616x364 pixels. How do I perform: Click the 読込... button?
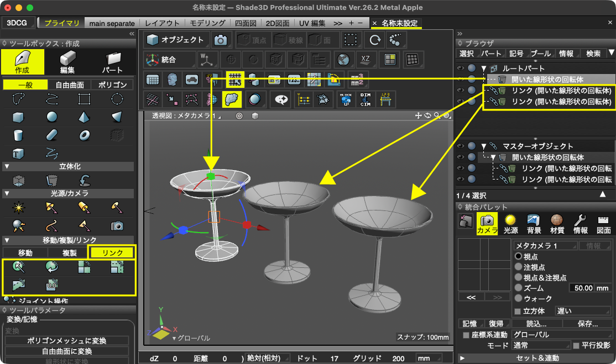point(536,324)
